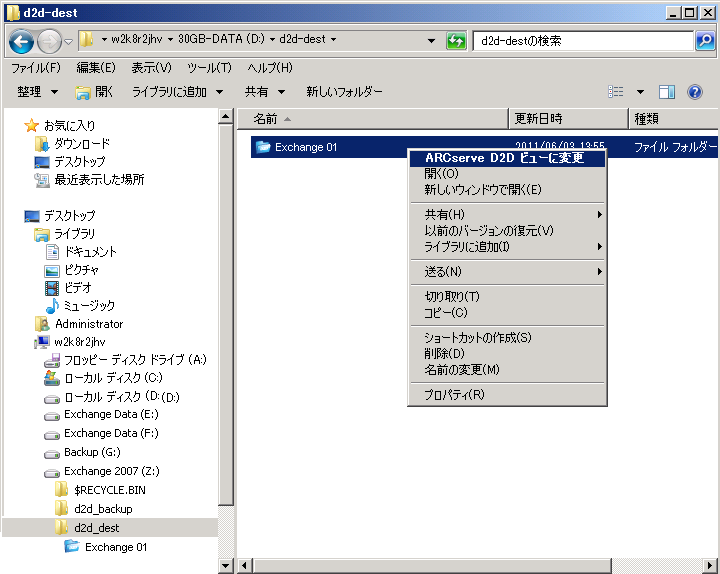Open the ヘルプ(H) menu

[x=270, y=68]
